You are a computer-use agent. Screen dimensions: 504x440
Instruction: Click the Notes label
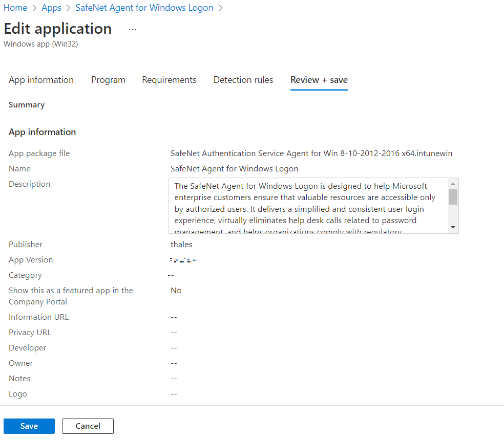coord(19,379)
